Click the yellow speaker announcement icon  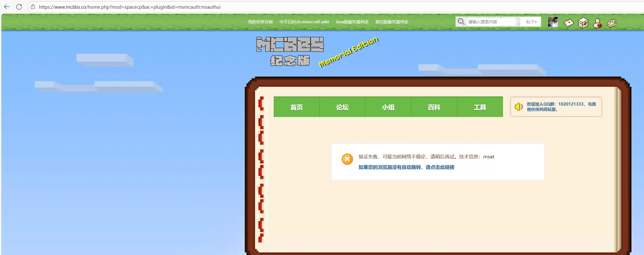pos(519,107)
